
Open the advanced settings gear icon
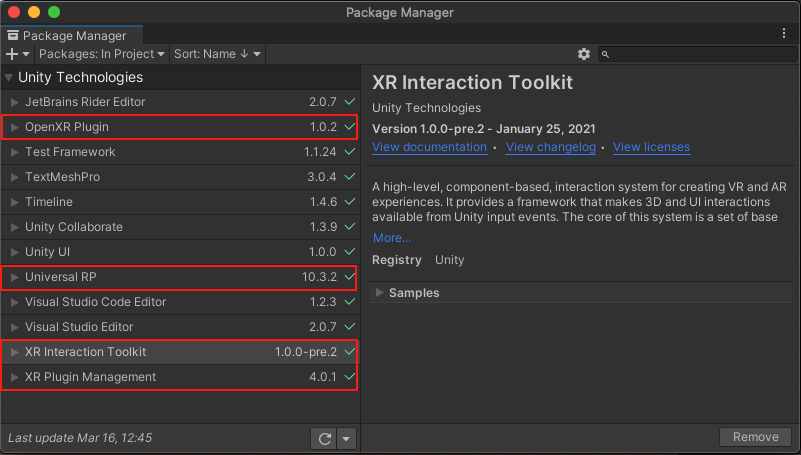[x=584, y=54]
